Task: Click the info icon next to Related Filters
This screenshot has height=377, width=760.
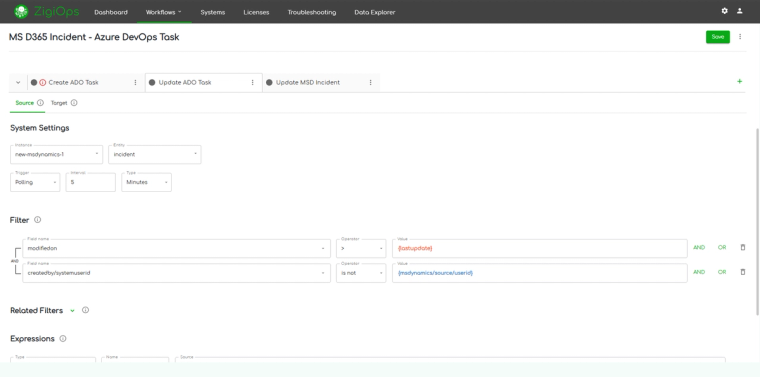Action: pyautogui.click(x=85, y=310)
